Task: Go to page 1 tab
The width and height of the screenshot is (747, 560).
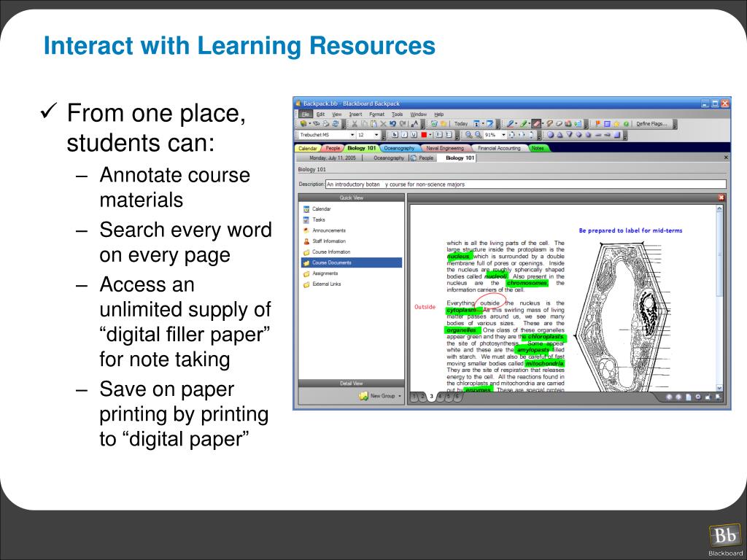Action: [414, 396]
